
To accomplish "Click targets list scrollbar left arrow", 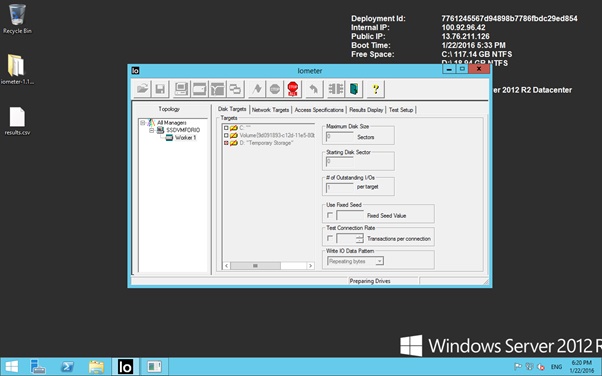I will 227,266.
